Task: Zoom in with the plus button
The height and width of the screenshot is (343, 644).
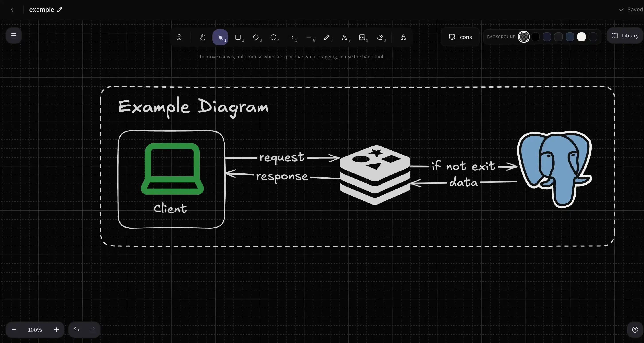Action: point(56,330)
